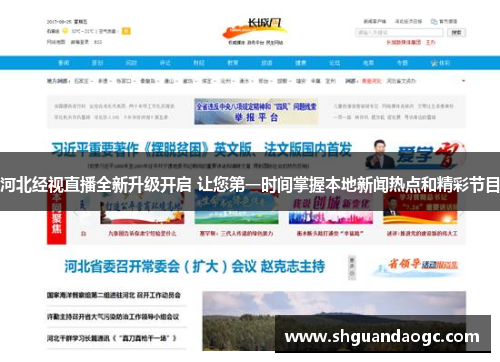The width and height of the screenshot is (500, 362).
Task: Open the 述评 caption under the 7.26 thumbnail
Action: 422,234
